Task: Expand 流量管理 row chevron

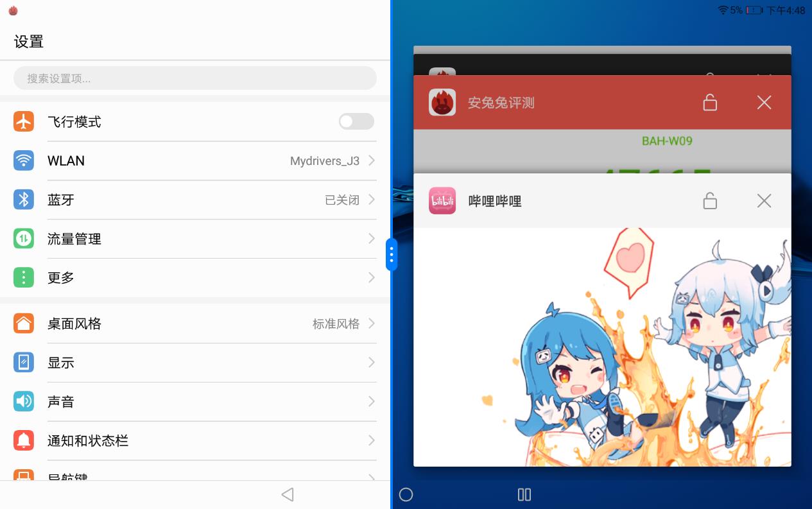Action: point(372,239)
